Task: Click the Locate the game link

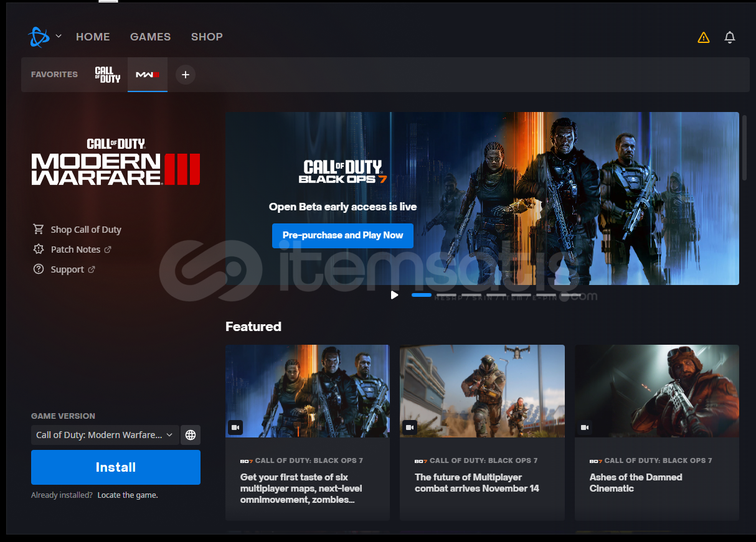Action: (x=128, y=495)
